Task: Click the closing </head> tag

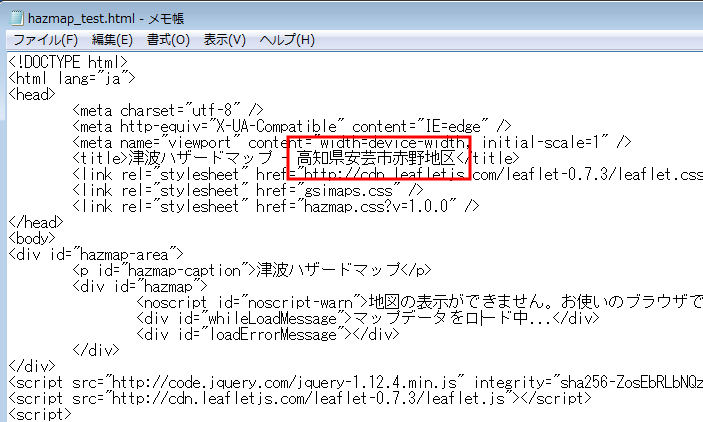Action: pos(36,222)
